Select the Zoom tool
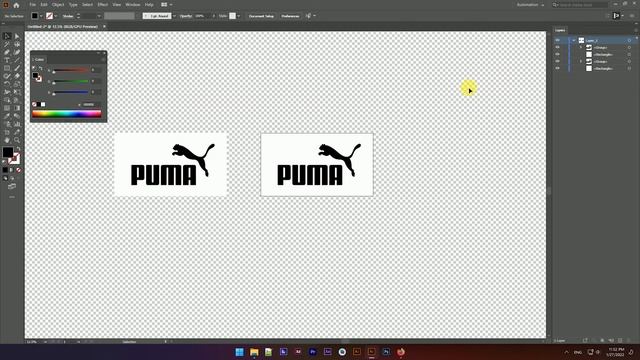This screenshot has width=640, height=360. click(17, 140)
